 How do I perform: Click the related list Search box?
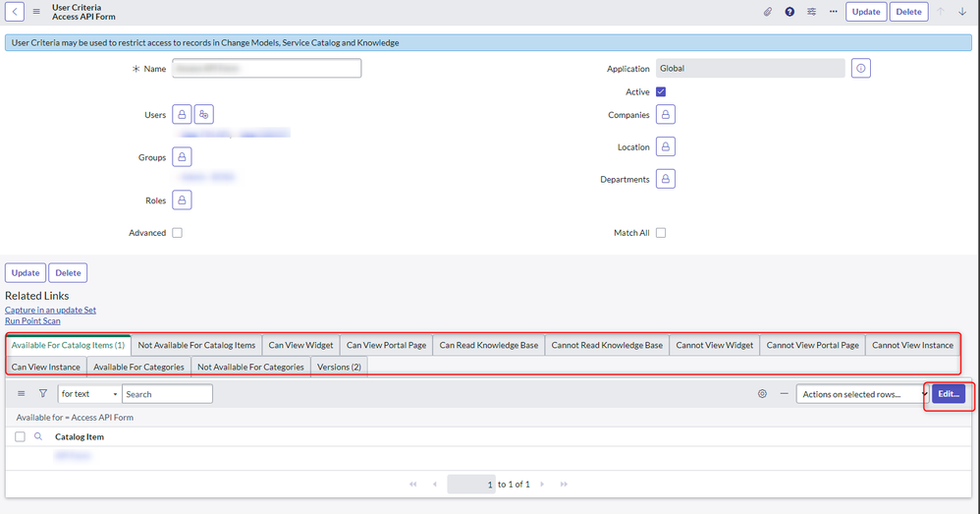(x=168, y=394)
